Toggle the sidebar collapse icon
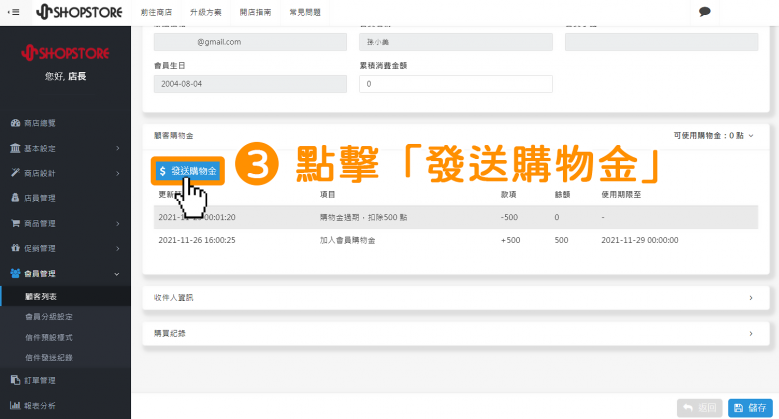This screenshot has height=419, width=779. 13,12
